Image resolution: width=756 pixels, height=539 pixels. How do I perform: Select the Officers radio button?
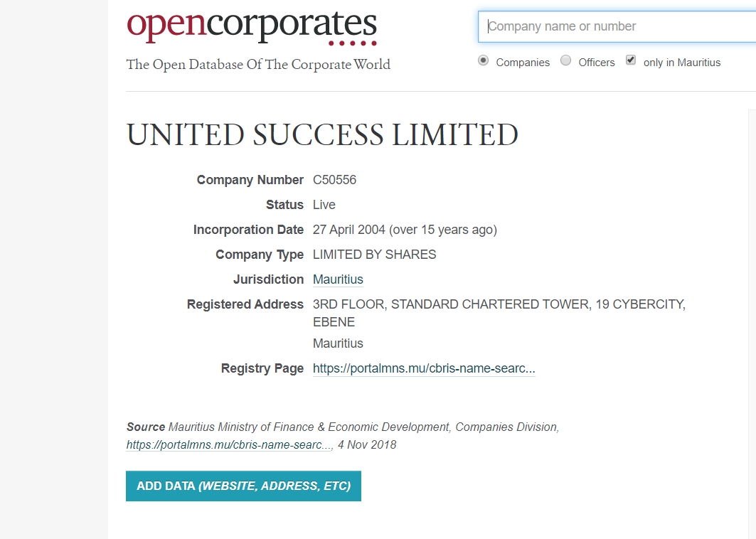pos(566,61)
